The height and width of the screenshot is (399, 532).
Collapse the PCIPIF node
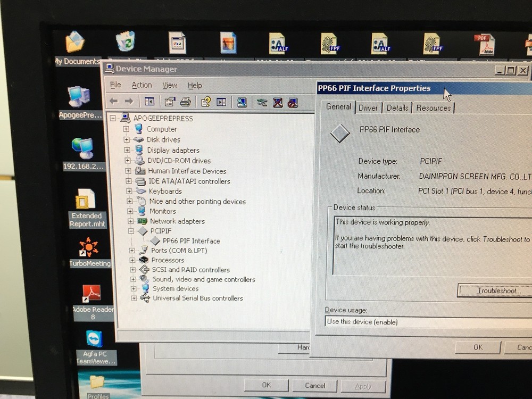(x=131, y=231)
